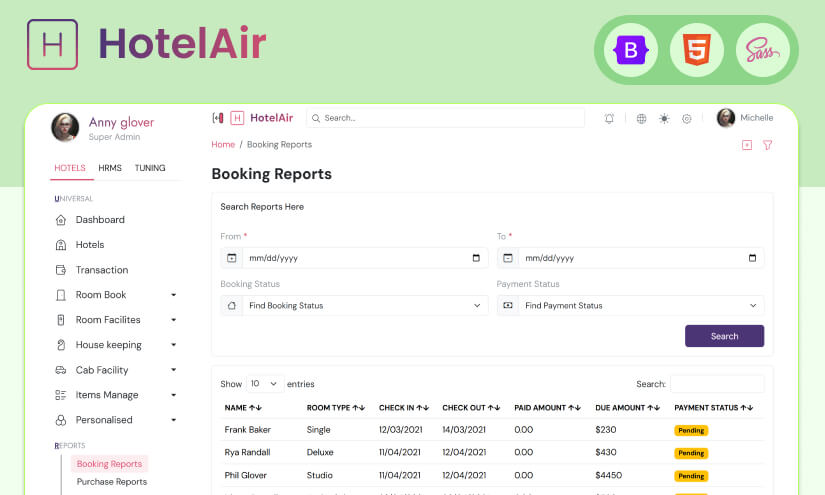The height and width of the screenshot is (495, 825).
Task: Click the calendar icon beside To date
Action: tap(508, 258)
